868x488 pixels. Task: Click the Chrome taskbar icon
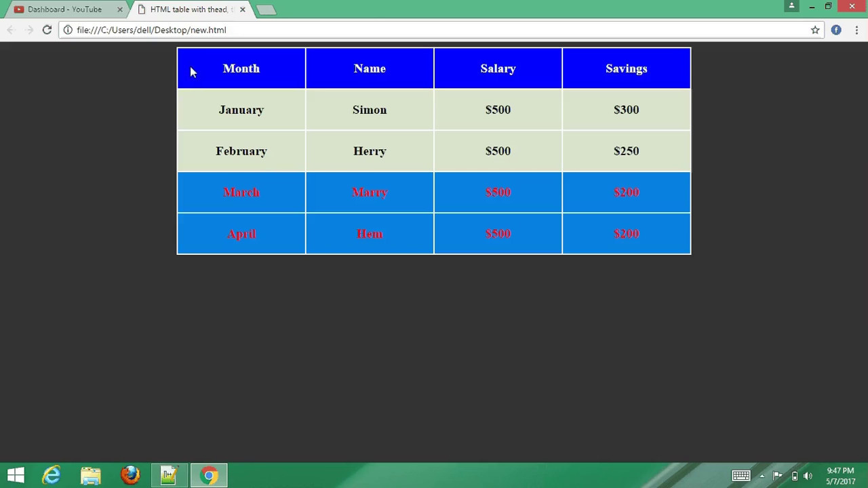pos(209,475)
